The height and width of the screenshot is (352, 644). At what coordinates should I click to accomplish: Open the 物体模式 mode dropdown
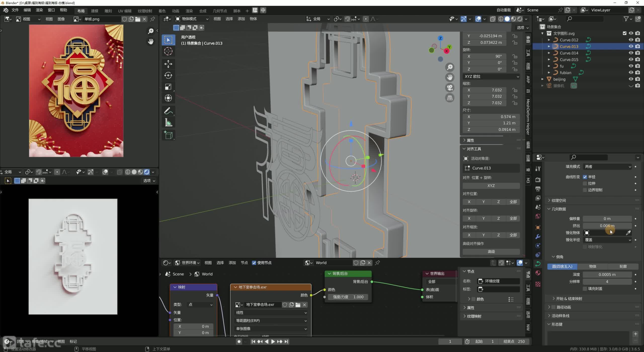click(x=192, y=19)
